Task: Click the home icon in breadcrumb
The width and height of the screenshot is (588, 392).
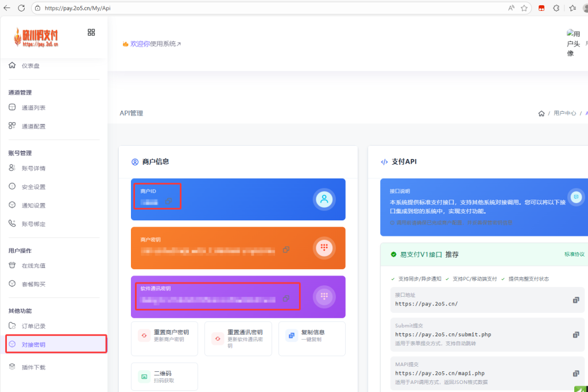Action: (541, 114)
